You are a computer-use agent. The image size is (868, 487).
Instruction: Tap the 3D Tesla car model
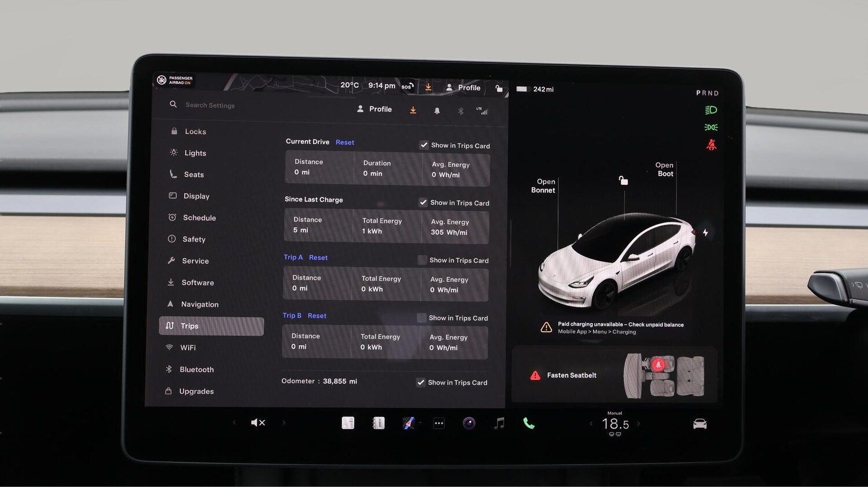(617, 261)
